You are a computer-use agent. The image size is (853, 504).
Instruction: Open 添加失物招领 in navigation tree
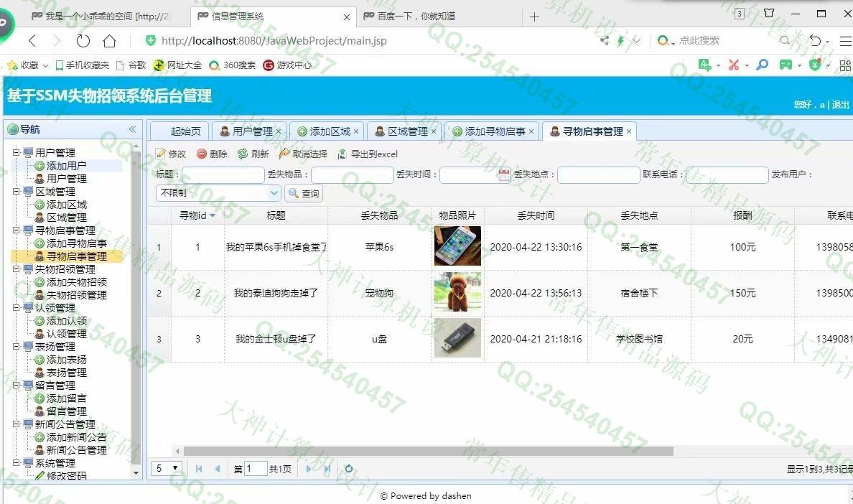coord(77,282)
